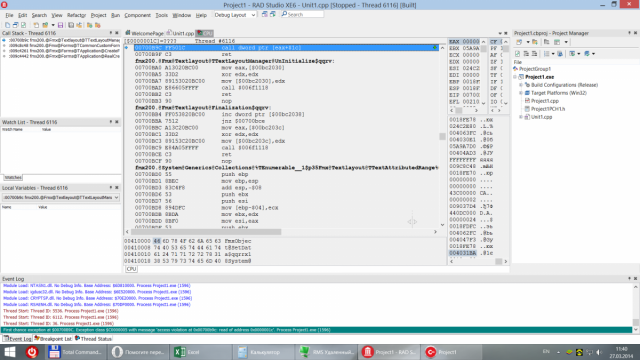Click the Add Existing project folder icon
640x360 pixels.
pos(535,42)
